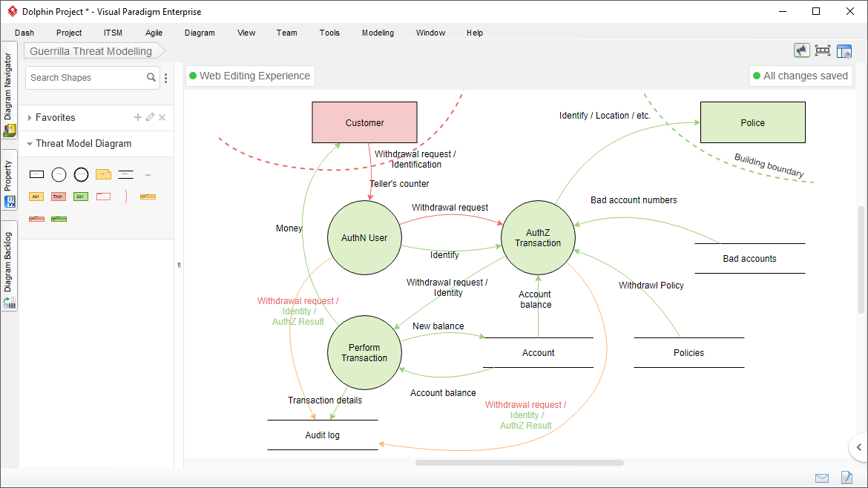Click the Web Editing Experience button
The height and width of the screenshot is (488, 868).
pos(250,76)
